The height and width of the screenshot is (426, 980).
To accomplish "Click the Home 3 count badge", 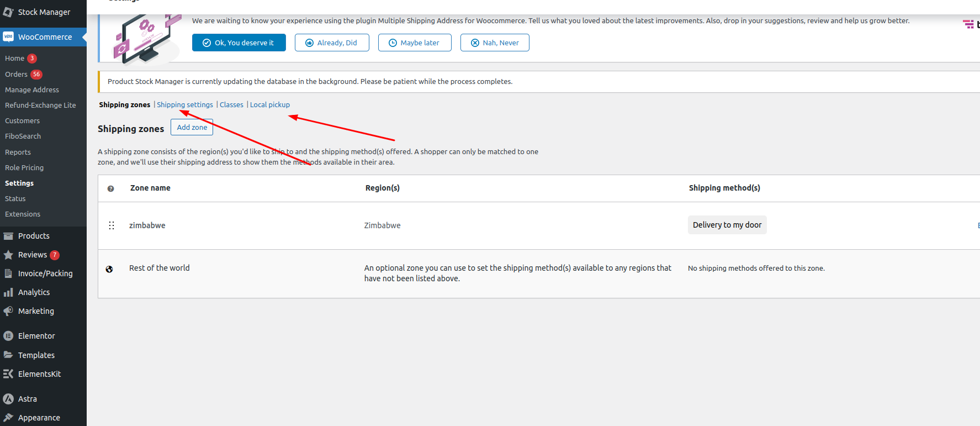I will tap(32, 59).
